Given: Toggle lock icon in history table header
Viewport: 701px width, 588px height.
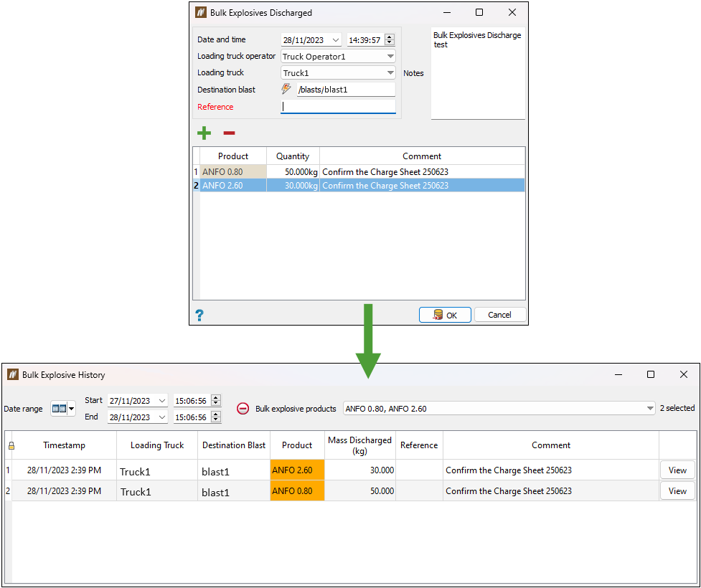Looking at the screenshot, I should (11, 445).
